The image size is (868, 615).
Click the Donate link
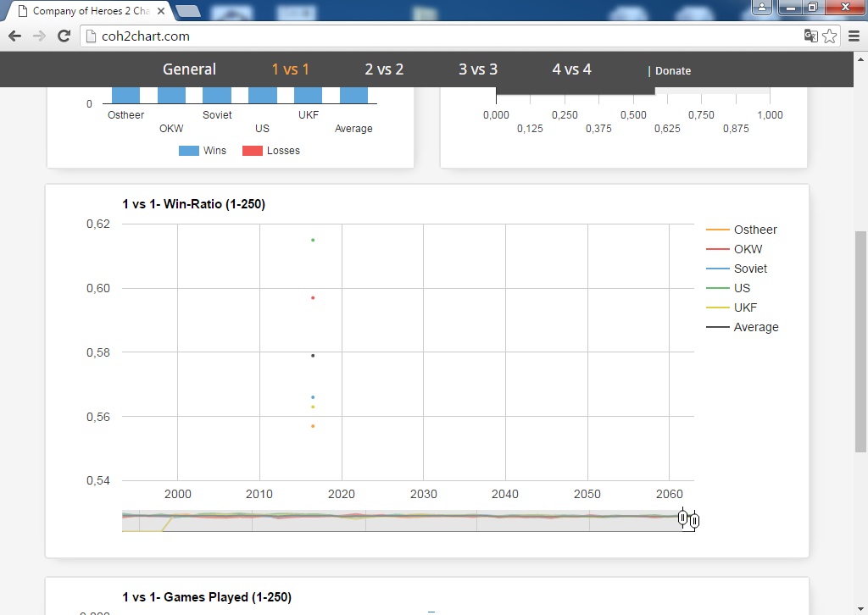pyautogui.click(x=673, y=71)
